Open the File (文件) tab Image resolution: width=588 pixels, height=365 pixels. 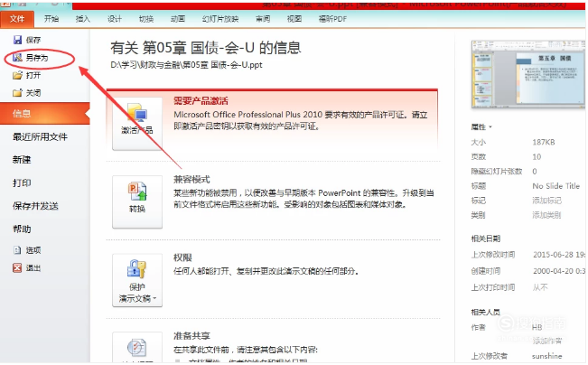coord(17,19)
